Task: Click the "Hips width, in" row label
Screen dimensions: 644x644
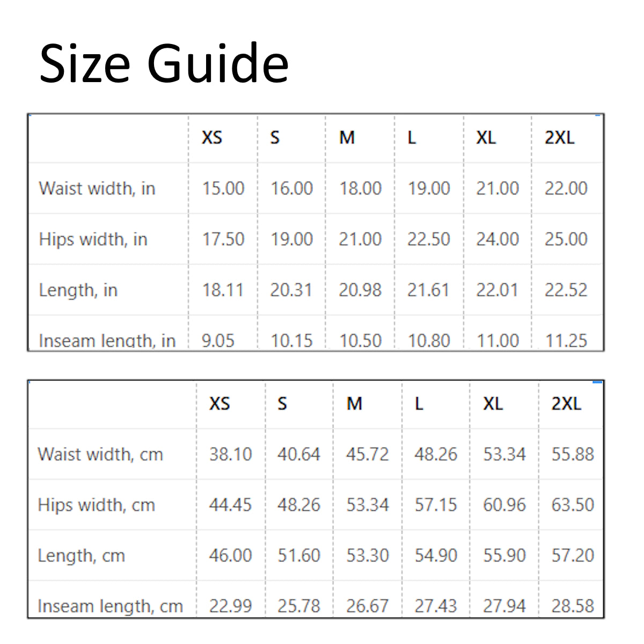Action: pyautogui.click(x=93, y=239)
